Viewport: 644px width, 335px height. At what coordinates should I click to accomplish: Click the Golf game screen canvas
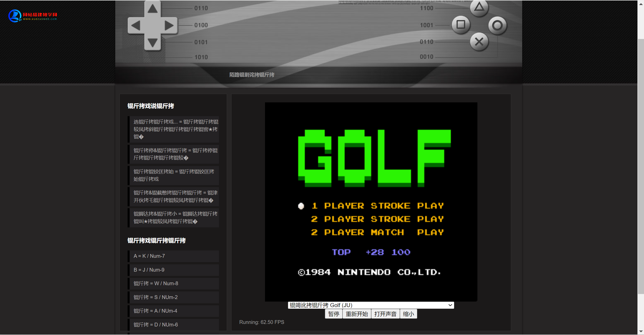coord(371,202)
